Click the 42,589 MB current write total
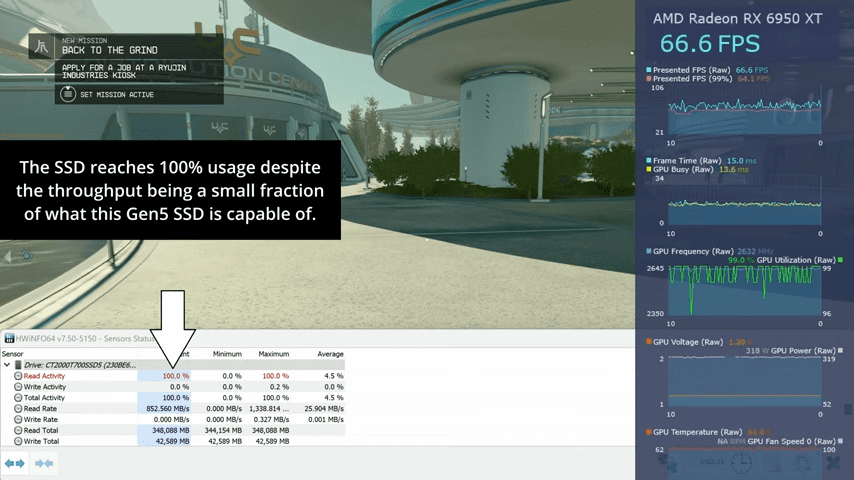 (x=173, y=441)
